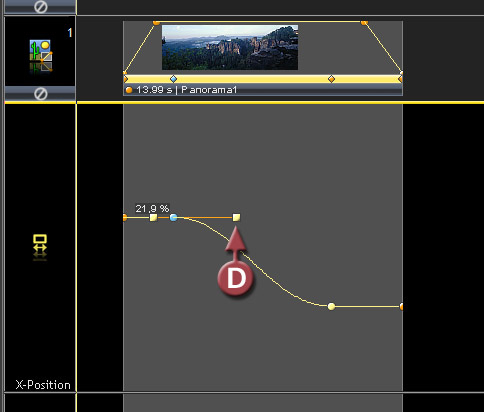
Task: Select the top-left fade-in opacity node
Action: pyautogui.click(x=156, y=22)
